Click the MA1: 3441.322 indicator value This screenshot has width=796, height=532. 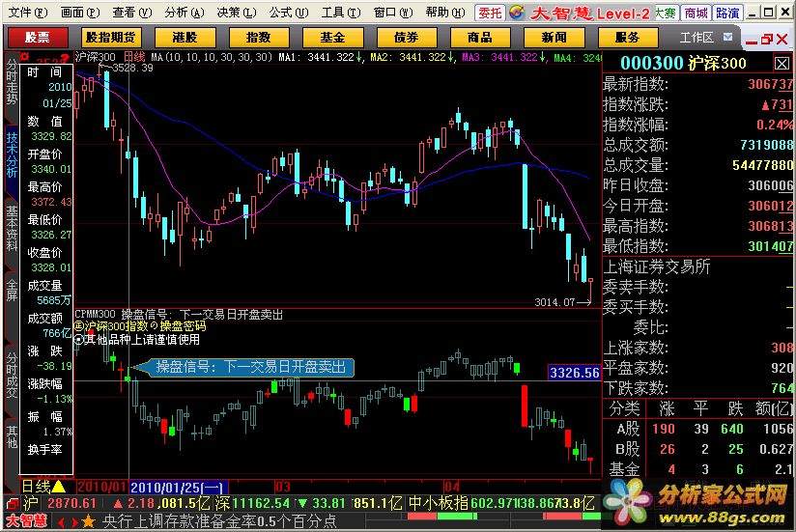[x=320, y=57]
